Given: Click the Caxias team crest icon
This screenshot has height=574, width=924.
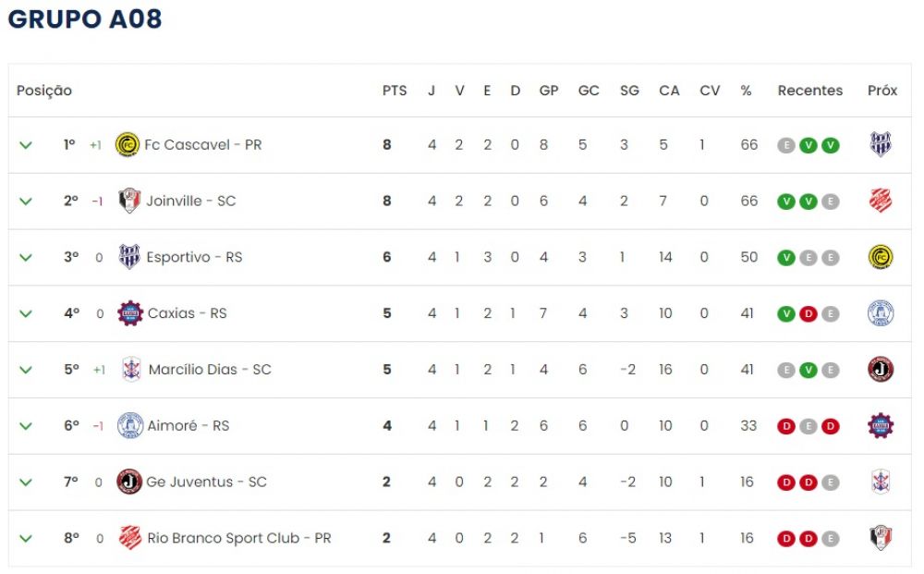Looking at the screenshot, I should [130, 313].
